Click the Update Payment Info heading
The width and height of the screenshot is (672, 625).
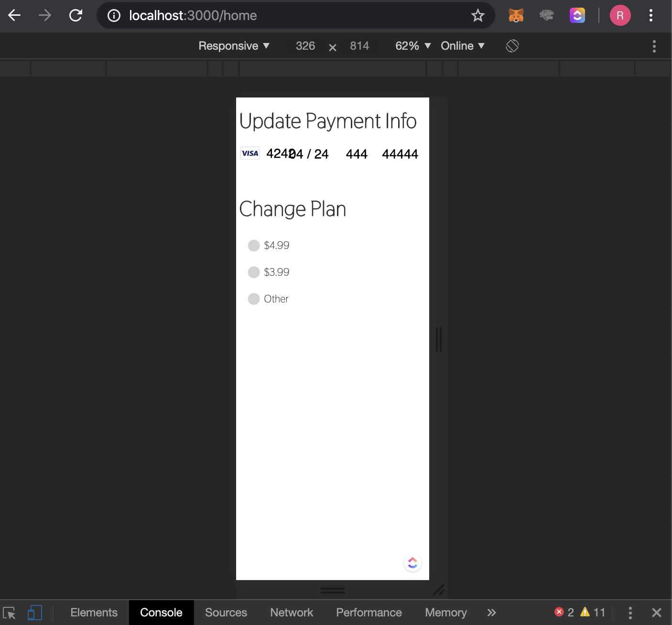pyautogui.click(x=328, y=121)
